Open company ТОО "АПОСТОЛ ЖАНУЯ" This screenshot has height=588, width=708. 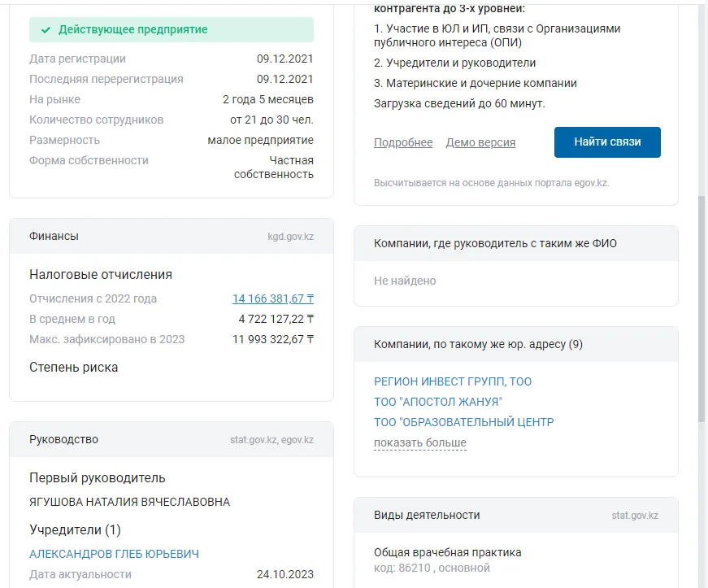438,402
